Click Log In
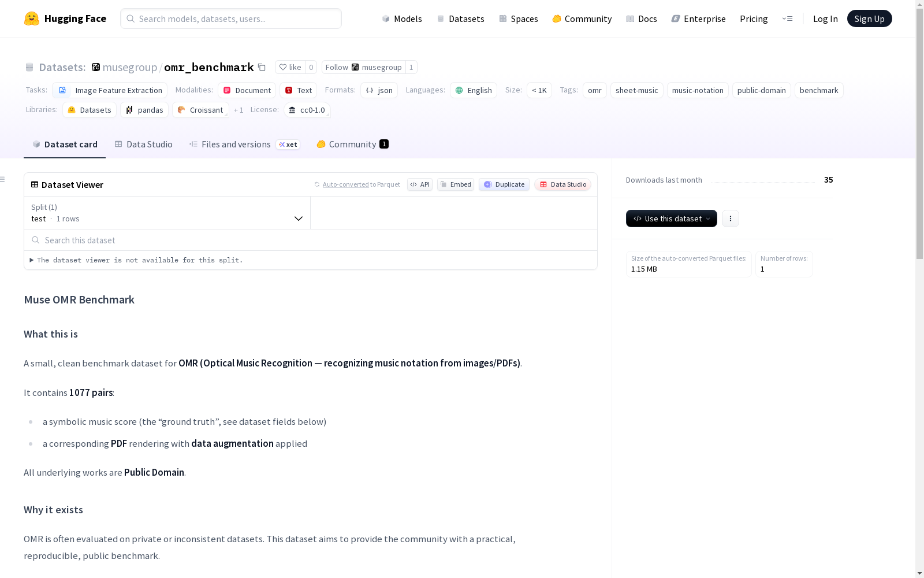 pos(825,18)
